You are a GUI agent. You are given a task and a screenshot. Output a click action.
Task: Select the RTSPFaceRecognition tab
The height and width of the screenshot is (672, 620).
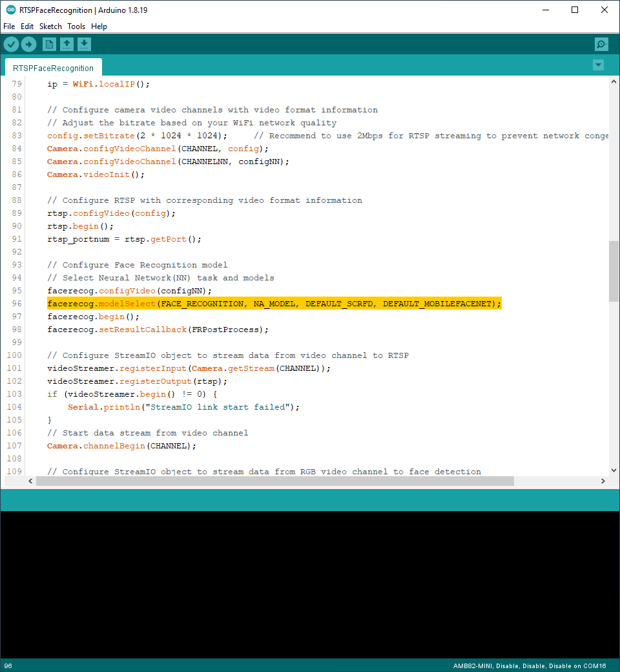tap(53, 68)
